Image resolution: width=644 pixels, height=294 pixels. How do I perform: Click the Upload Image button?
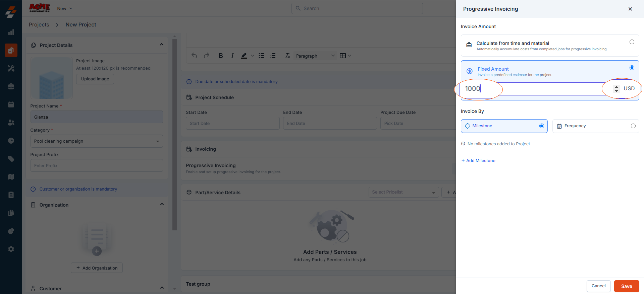pyautogui.click(x=95, y=79)
